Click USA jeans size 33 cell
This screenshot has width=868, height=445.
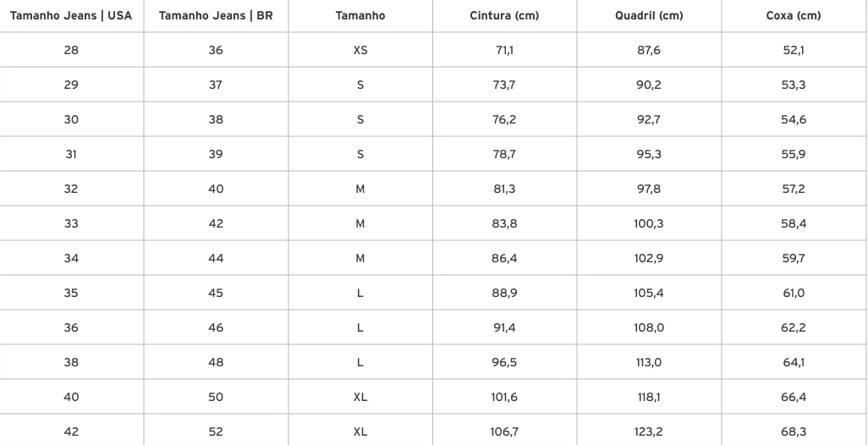[71, 223]
